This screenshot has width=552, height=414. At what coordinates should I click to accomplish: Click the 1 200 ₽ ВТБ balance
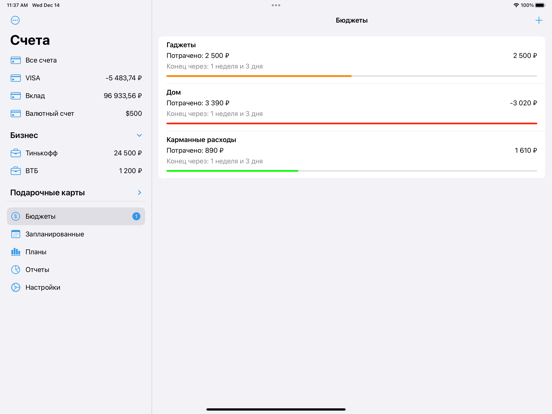pyautogui.click(x=131, y=171)
